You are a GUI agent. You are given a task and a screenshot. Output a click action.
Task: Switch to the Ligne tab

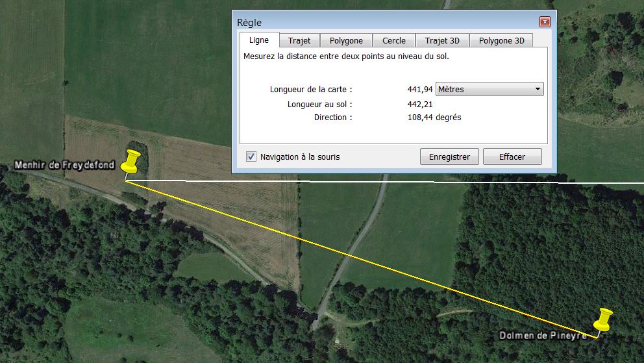[259, 40]
